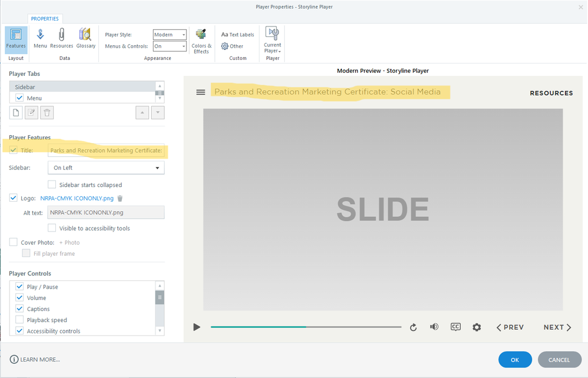Toggle the Playback speed checkbox
Screen dimensions: 588x378
[19, 320]
